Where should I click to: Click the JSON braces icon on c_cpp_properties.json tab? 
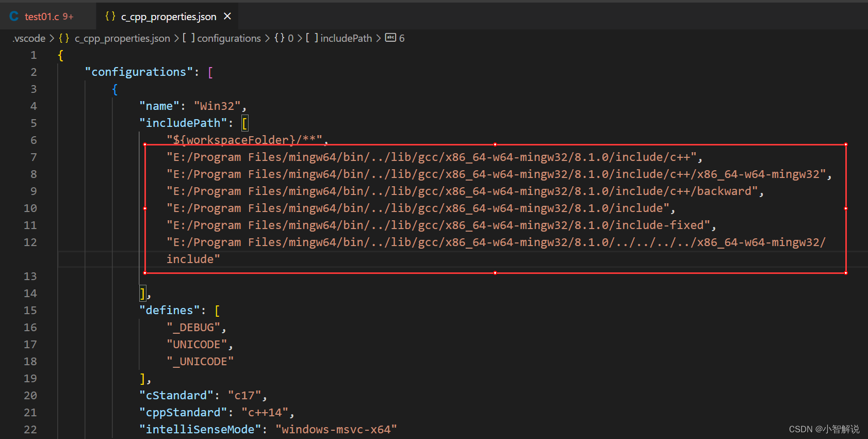pyautogui.click(x=110, y=17)
